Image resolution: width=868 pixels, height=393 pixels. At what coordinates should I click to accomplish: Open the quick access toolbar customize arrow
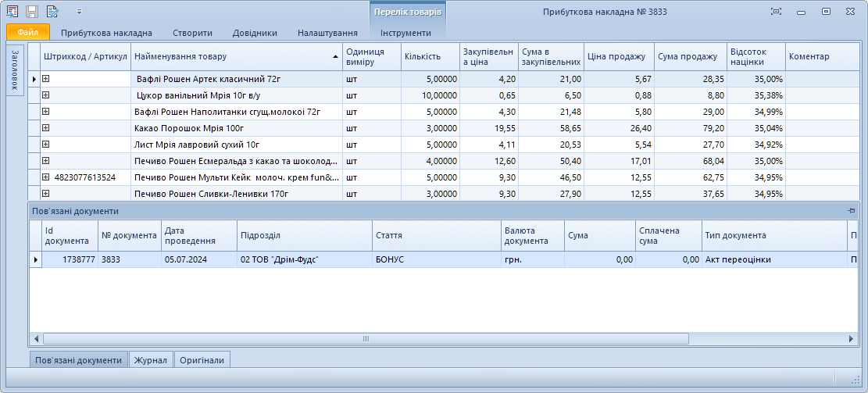(x=79, y=12)
